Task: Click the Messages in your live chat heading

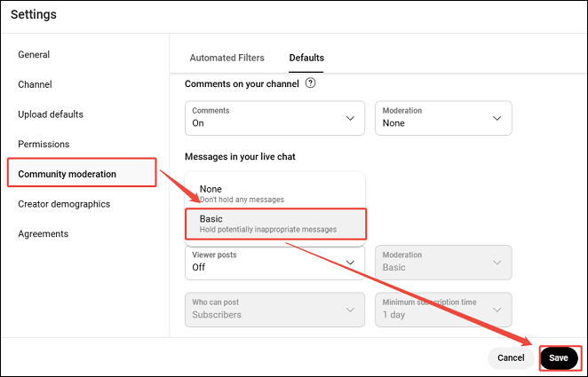Action: point(240,156)
